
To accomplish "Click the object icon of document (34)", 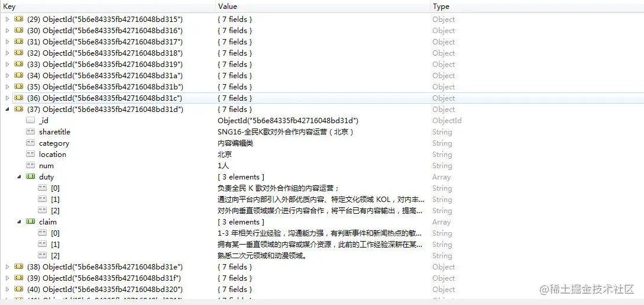I will click(18, 76).
